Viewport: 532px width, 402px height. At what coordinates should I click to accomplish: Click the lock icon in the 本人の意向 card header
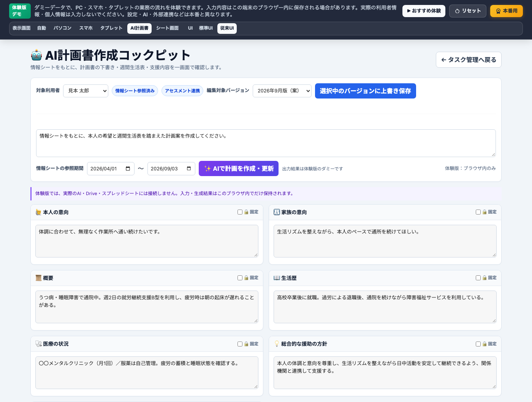246,212
